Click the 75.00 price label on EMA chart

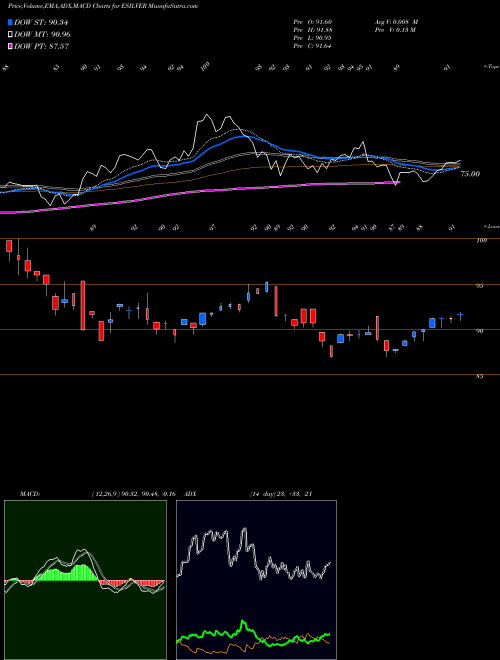tap(470, 174)
